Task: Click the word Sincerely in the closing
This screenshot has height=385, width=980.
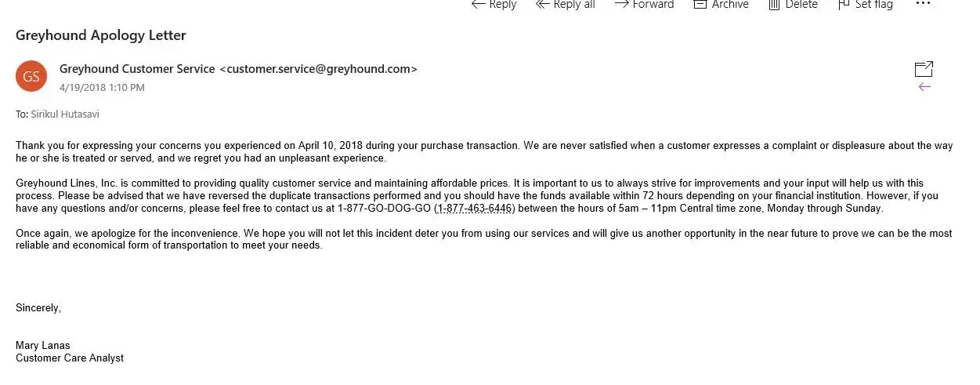Action: click(x=38, y=308)
